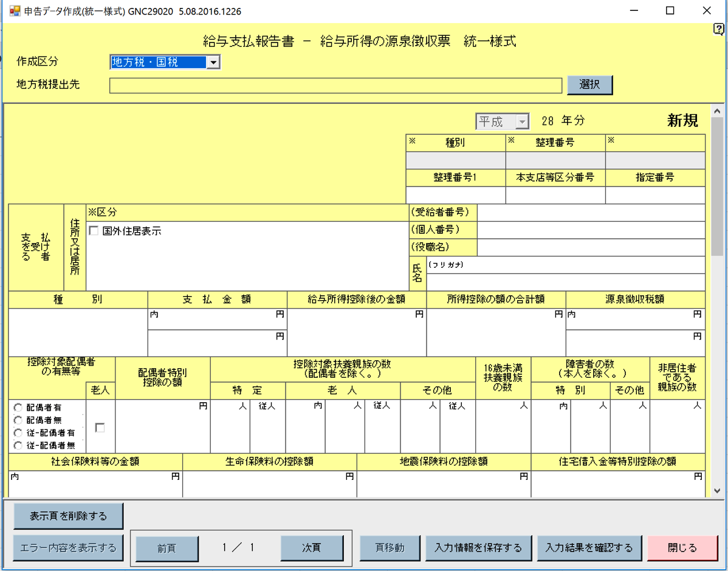Click the 非居住者である親族の数 field

(x=678, y=426)
